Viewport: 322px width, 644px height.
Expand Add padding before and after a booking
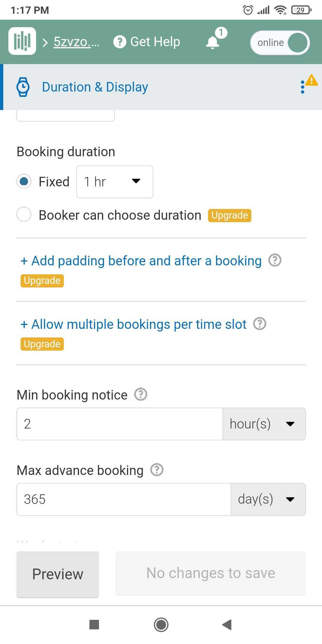pyautogui.click(x=141, y=261)
